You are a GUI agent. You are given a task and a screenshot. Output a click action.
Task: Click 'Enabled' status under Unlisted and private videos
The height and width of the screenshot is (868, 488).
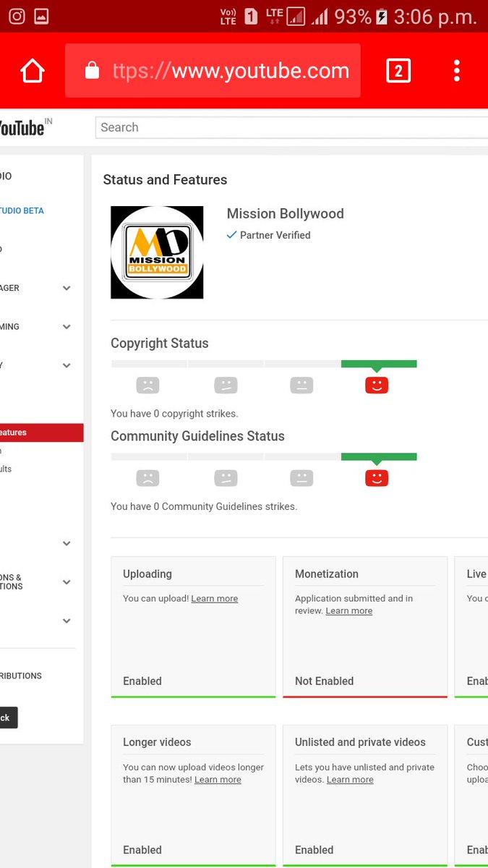click(x=314, y=850)
